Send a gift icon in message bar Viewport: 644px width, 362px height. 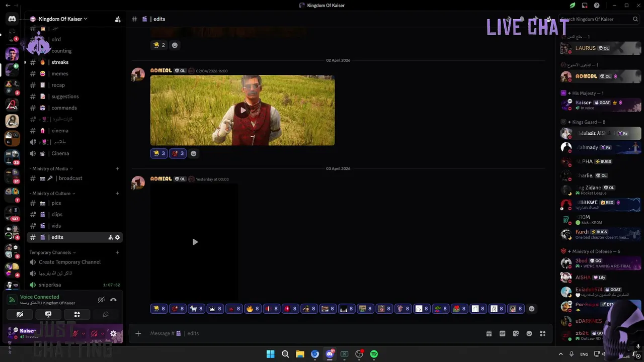489,333
